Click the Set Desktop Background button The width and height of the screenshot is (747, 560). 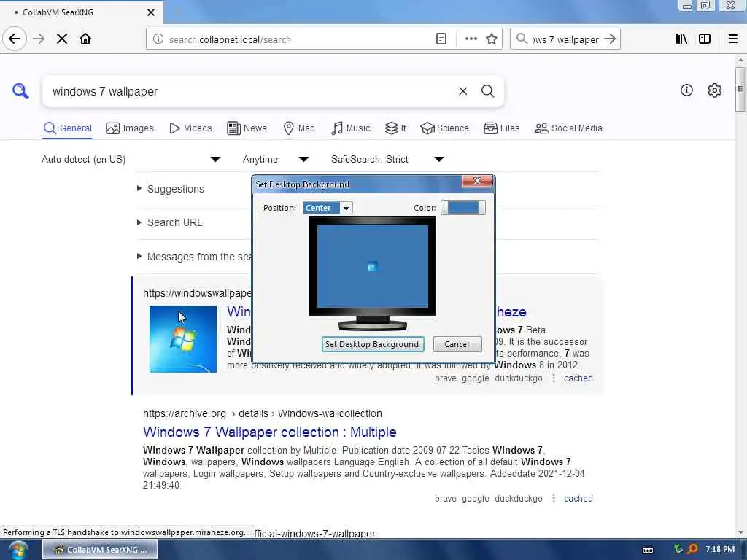tap(373, 344)
